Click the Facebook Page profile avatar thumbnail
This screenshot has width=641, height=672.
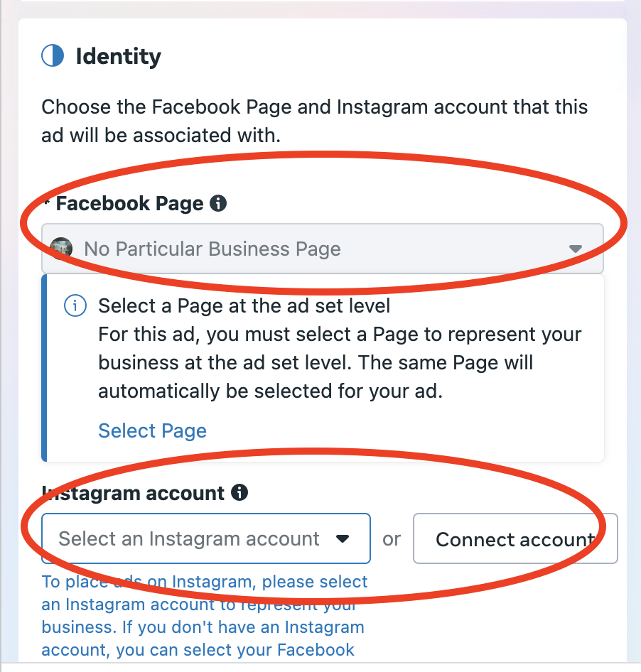point(64,249)
